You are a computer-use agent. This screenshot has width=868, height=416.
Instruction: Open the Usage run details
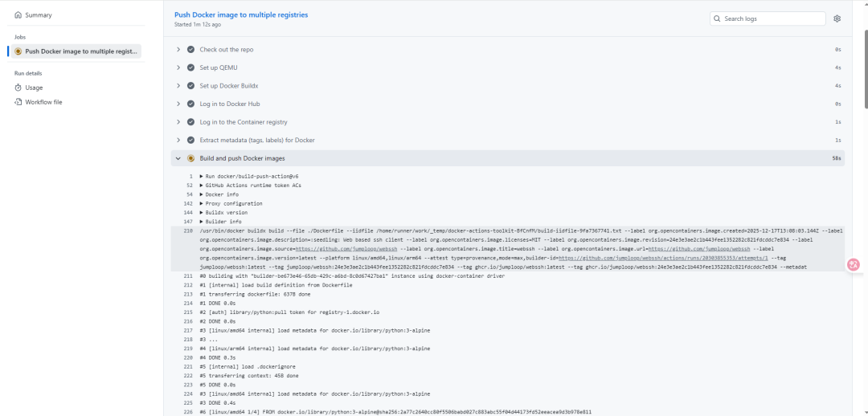pos(34,88)
